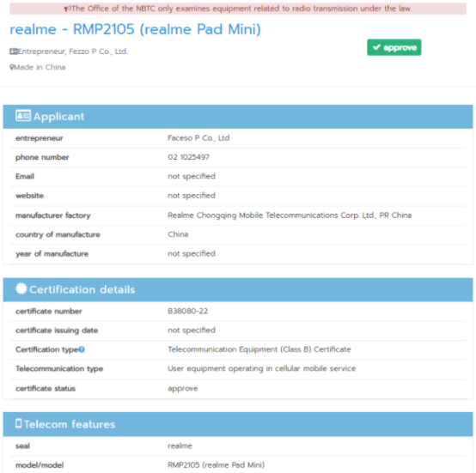Click 'not specified' for certificate issuing date

pos(192,330)
